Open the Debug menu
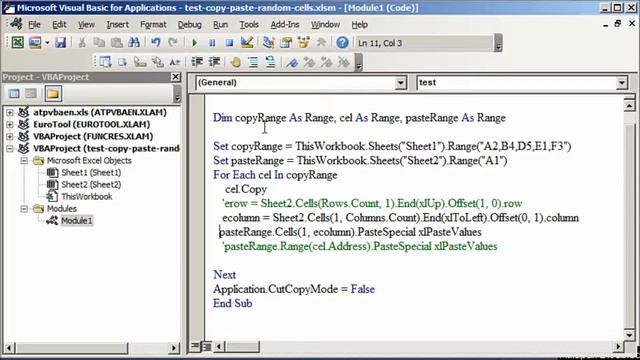 189,24
